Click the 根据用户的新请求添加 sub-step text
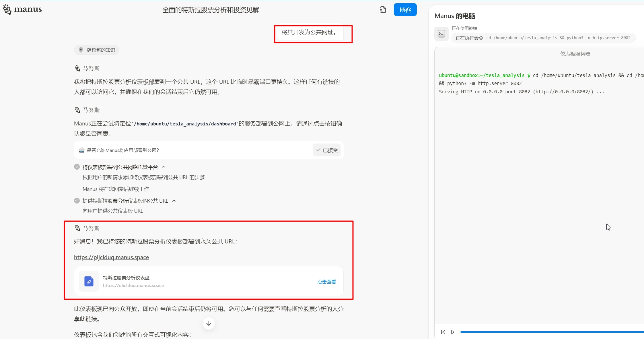Viewport: 644px width, 339px height. tap(144, 177)
